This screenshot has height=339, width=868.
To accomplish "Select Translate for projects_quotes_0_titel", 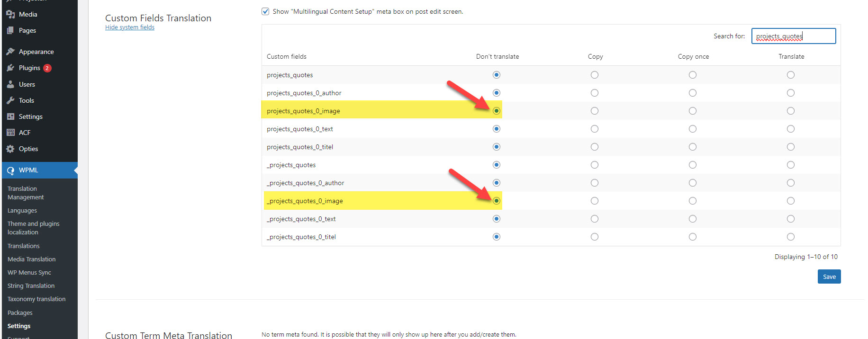I will tap(791, 147).
